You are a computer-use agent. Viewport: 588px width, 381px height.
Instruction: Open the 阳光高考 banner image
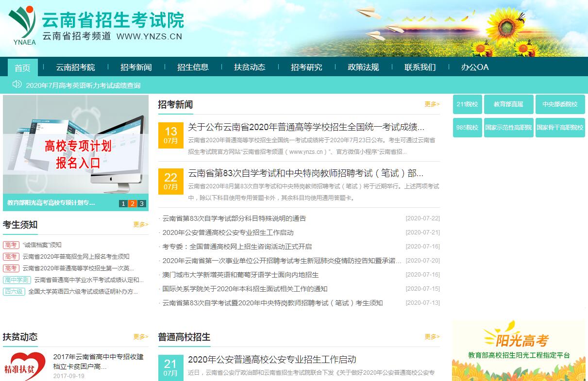click(518, 350)
